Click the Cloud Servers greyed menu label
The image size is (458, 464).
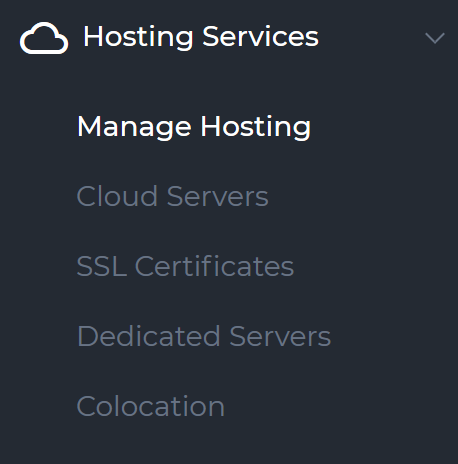[172, 196]
